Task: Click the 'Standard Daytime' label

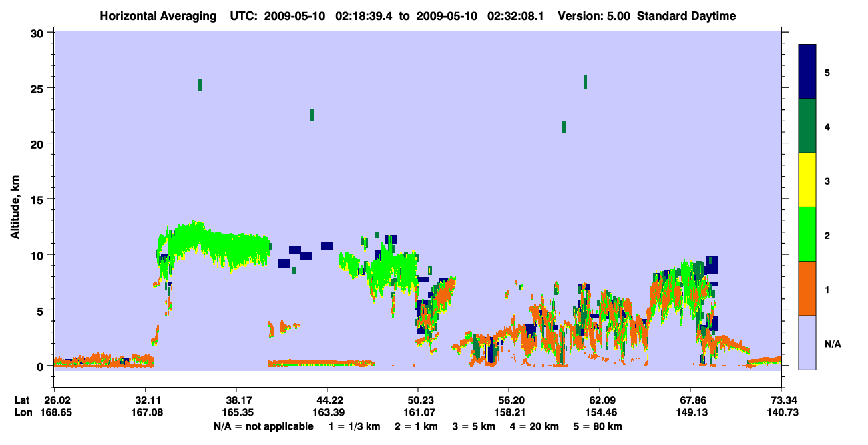Action: 686,17
